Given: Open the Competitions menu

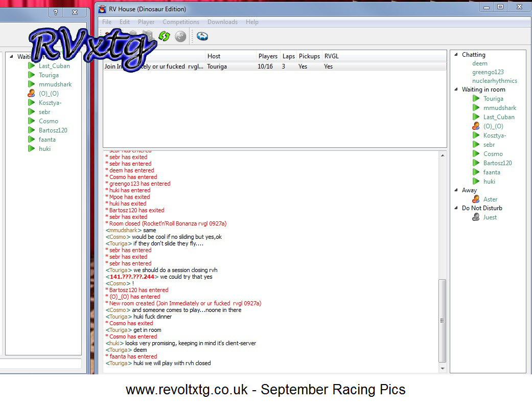Looking at the screenshot, I should pos(181,21).
